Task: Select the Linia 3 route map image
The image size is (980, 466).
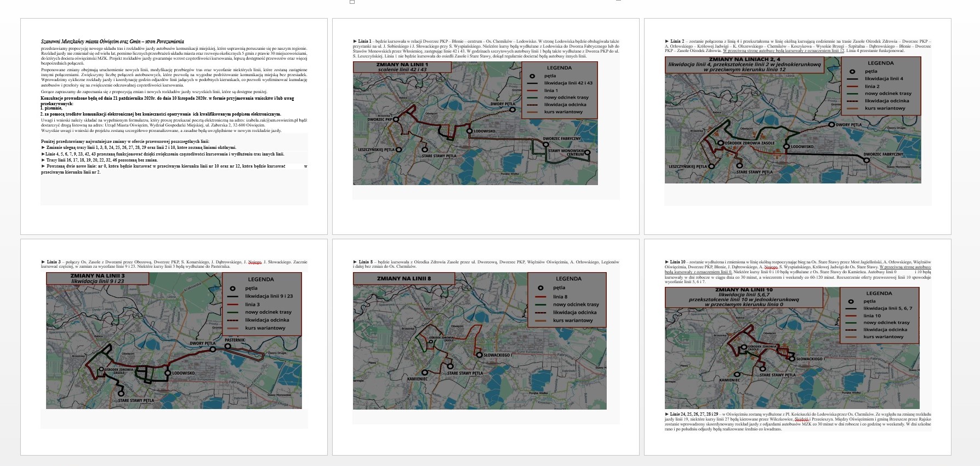Action: tap(174, 341)
